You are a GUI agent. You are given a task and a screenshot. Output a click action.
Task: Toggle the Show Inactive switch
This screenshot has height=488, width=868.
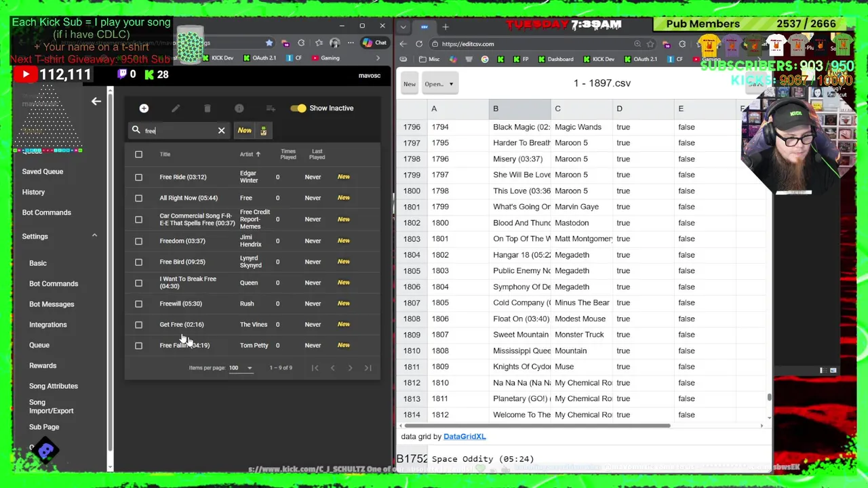(298, 108)
